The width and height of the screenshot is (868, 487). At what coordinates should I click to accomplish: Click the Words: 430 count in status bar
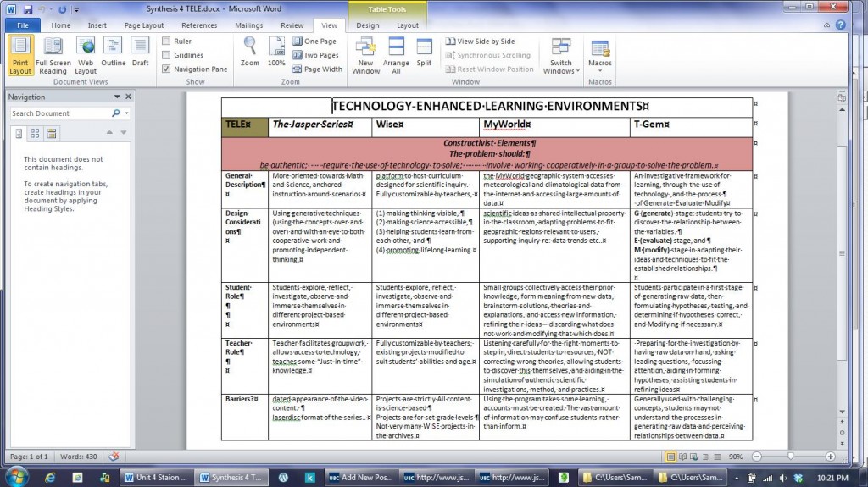(x=78, y=457)
